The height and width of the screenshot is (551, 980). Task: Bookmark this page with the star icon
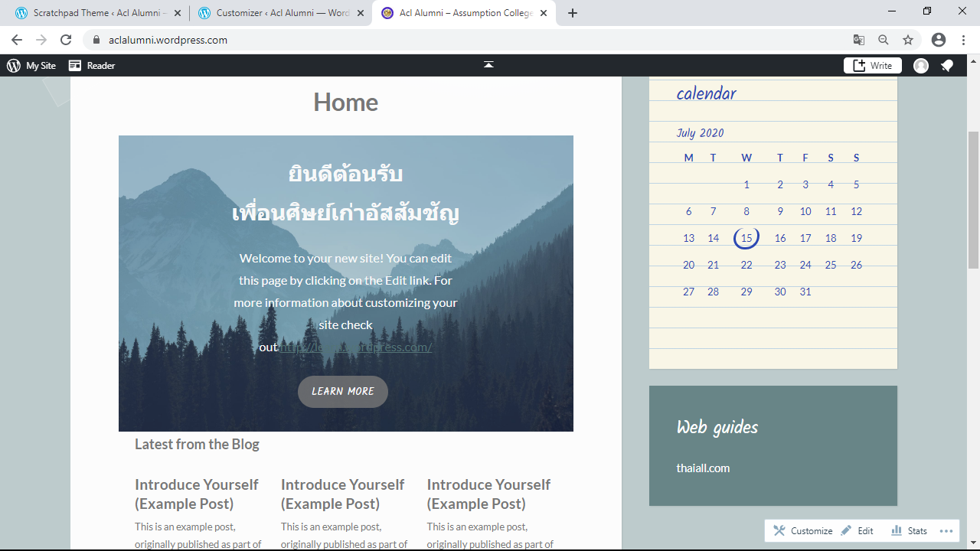pyautogui.click(x=908, y=40)
